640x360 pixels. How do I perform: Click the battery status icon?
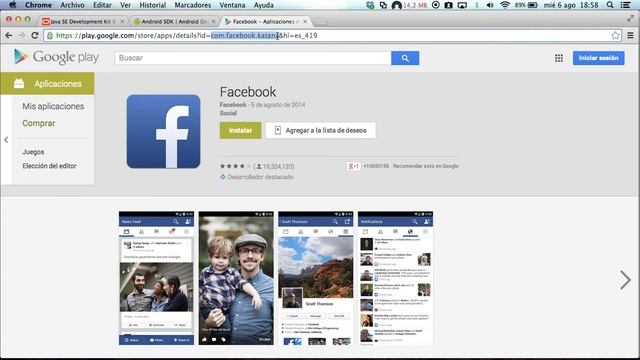[x=533, y=5]
